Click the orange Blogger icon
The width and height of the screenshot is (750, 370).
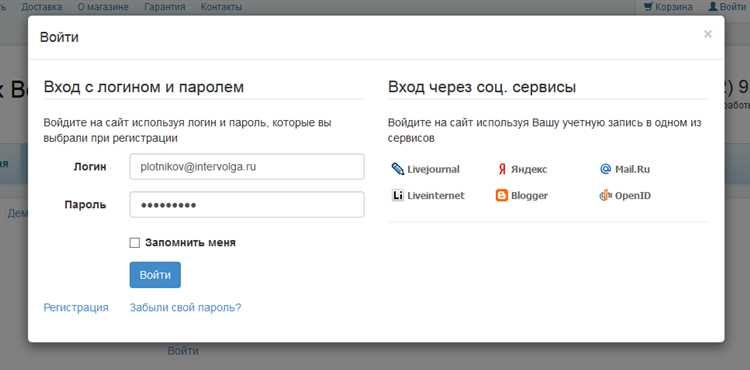pyautogui.click(x=502, y=195)
